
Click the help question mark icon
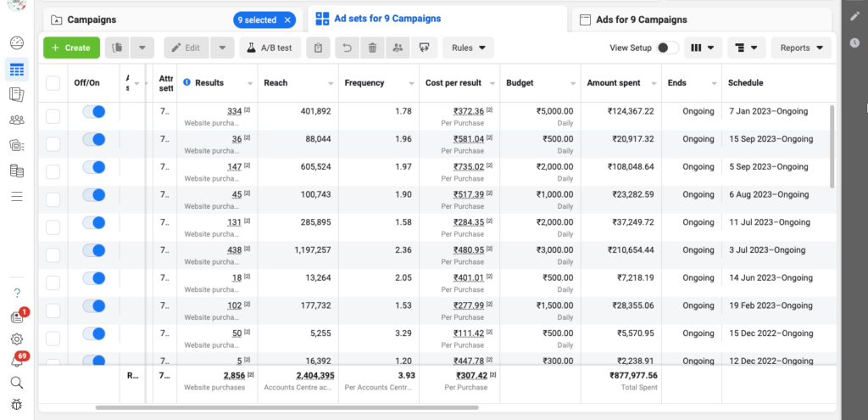click(x=17, y=293)
